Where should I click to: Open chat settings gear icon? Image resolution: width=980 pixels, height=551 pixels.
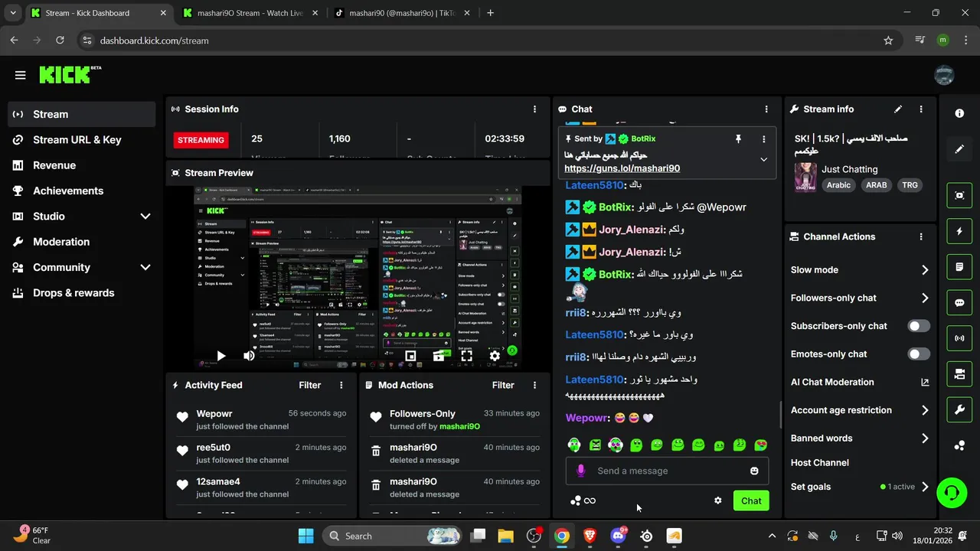click(x=717, y=500)
